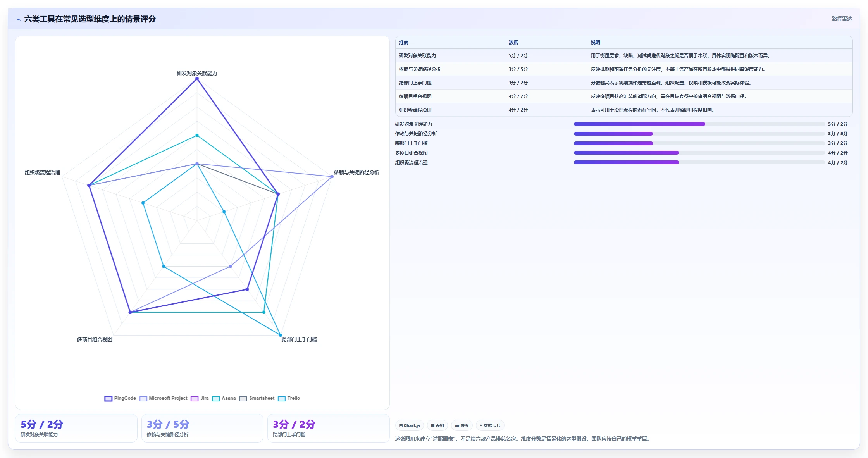Click PingCode point at top radar vertex
This screenshot has width=868, height=458.
[197, 79]
